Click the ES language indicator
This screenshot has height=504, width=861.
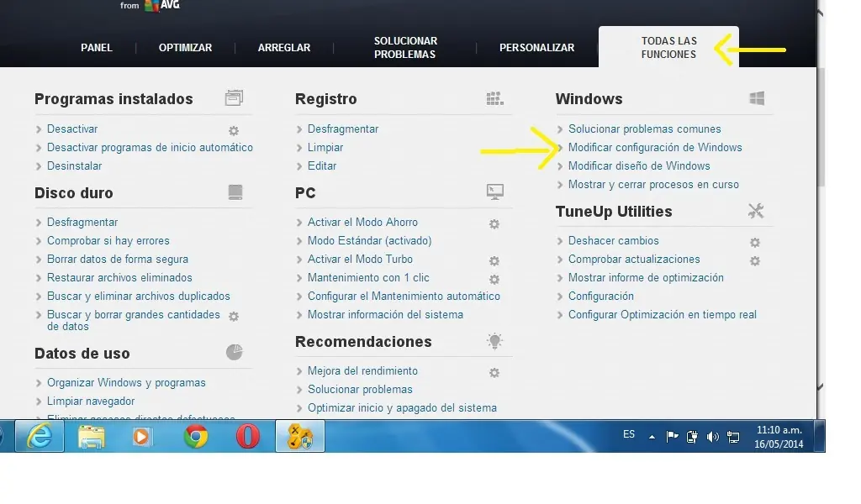pos(629,434)
